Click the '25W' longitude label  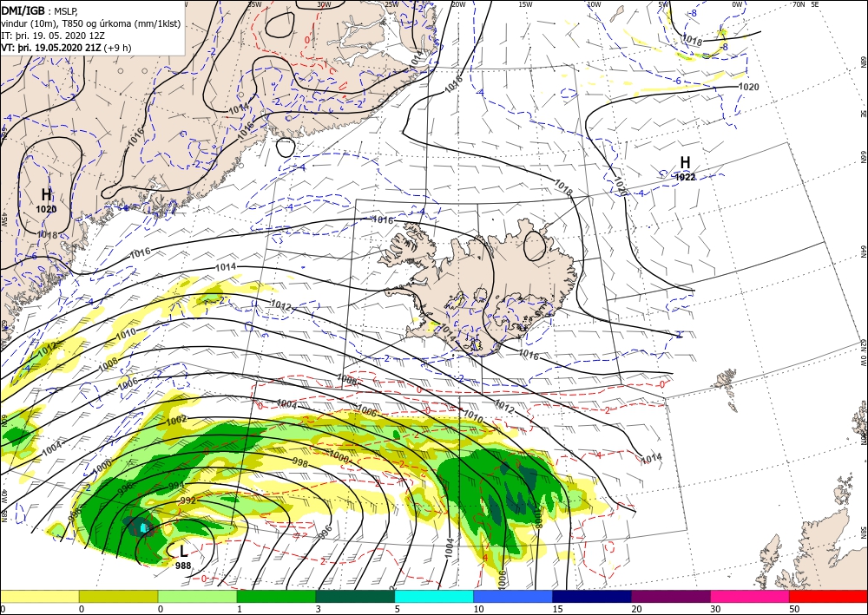pyautogui.click(x=391, y=4)
